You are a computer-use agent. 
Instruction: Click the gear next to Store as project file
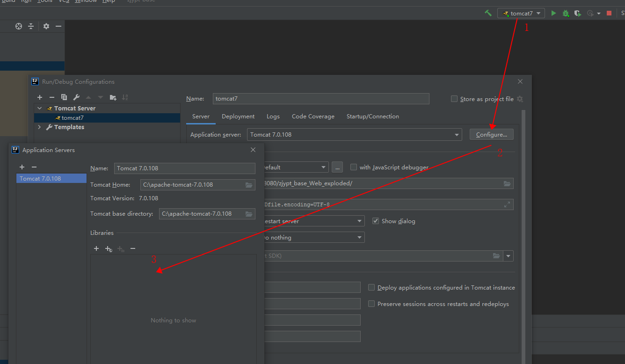tap(520, 99)
